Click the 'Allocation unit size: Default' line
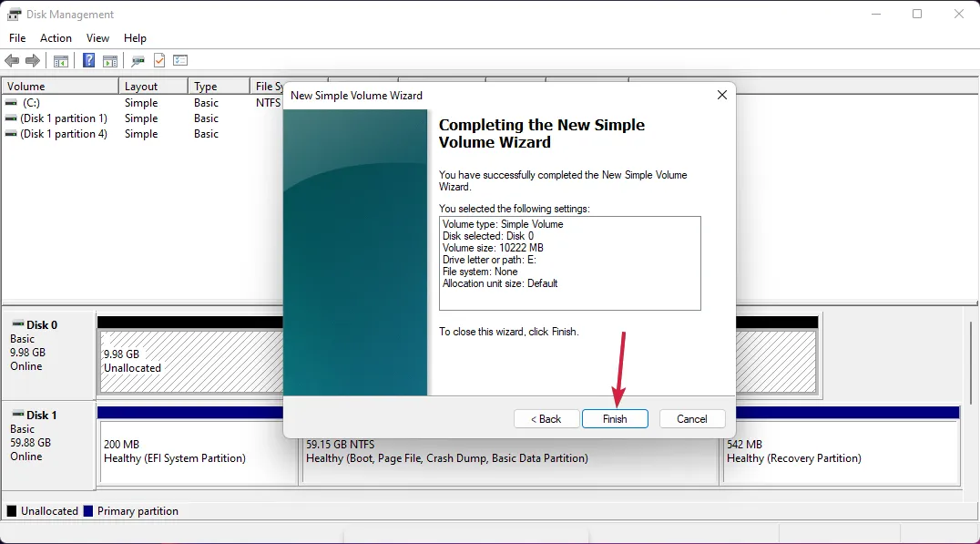The height and width of the screenshot is (544, 980). click(x=500, y=283)
